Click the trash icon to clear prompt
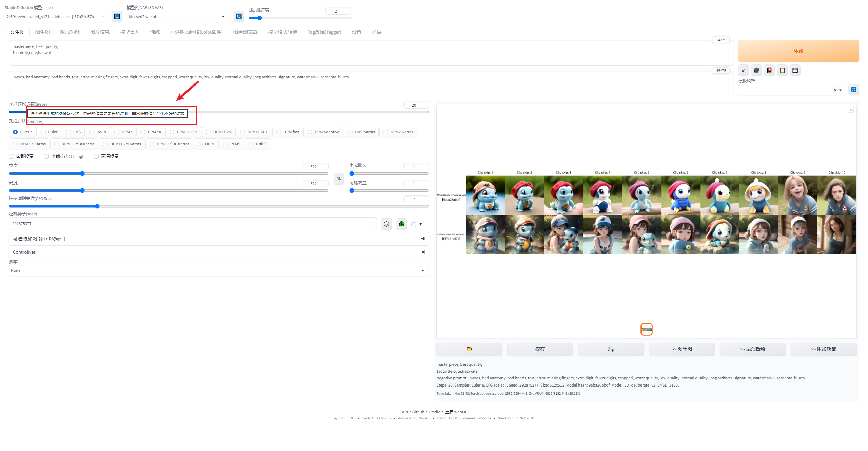 click(756, 70)
